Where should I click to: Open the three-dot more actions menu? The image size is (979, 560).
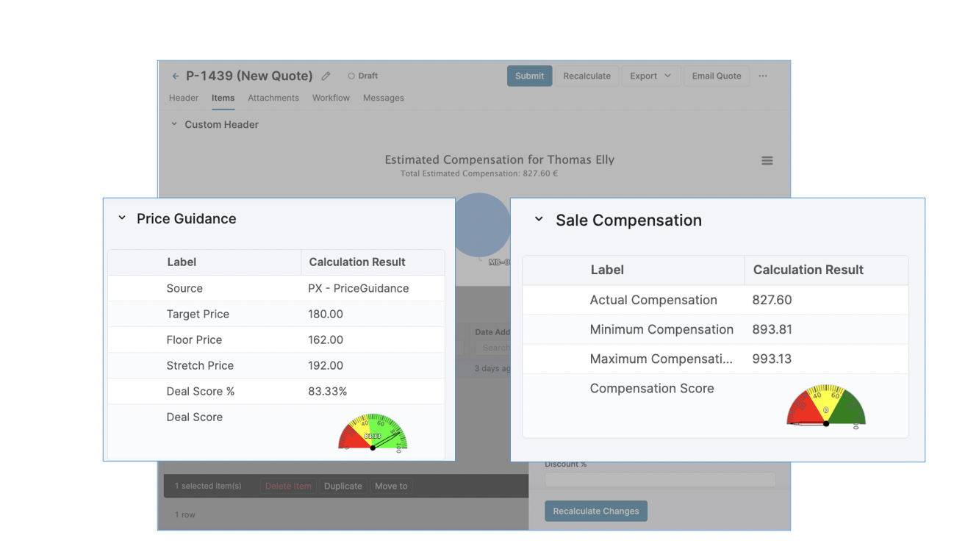tap(763, 76)
